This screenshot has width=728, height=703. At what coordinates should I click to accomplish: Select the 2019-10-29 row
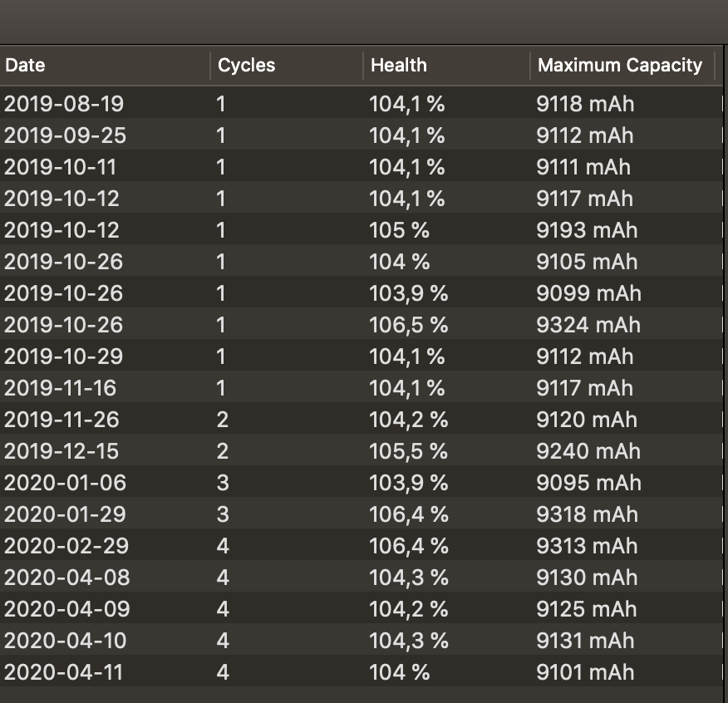(362, 355)
